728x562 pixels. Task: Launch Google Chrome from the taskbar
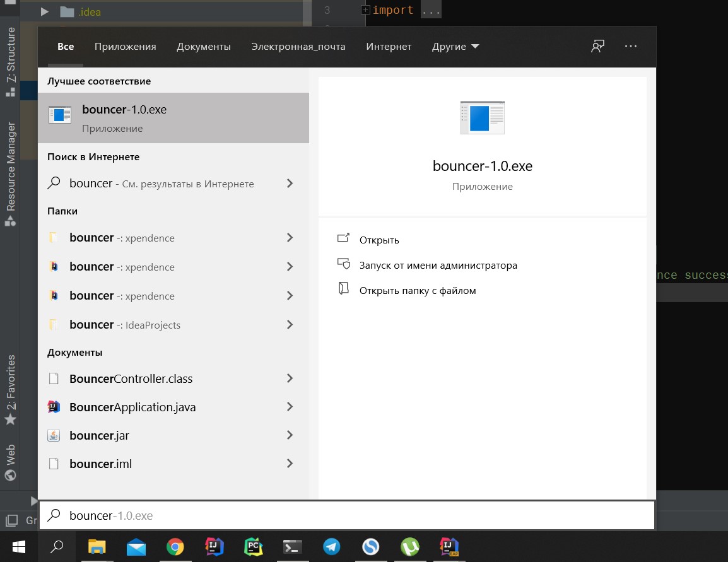(x=175, y=547)
